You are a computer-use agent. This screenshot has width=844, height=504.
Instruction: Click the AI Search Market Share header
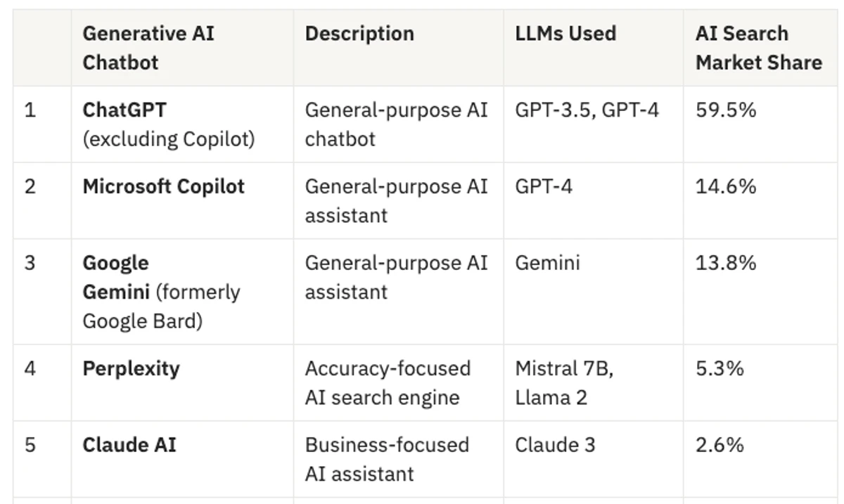coord(758,48)
